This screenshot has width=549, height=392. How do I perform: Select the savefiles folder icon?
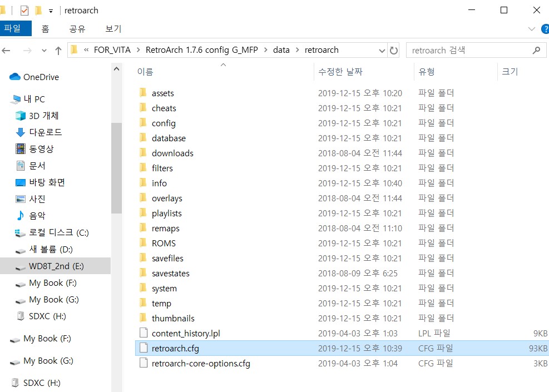143,258
